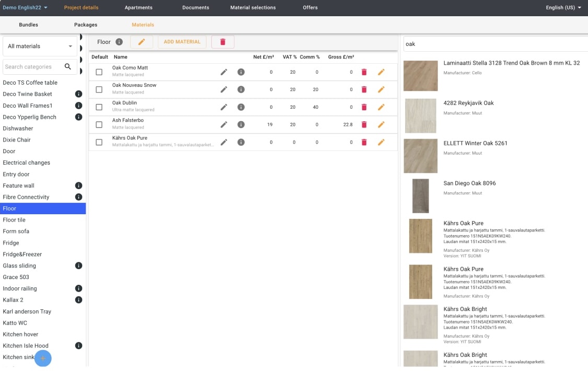The image size is (588, 371).
Task: Click the "Gross £/m²" column header
Action: pos(341,57)
